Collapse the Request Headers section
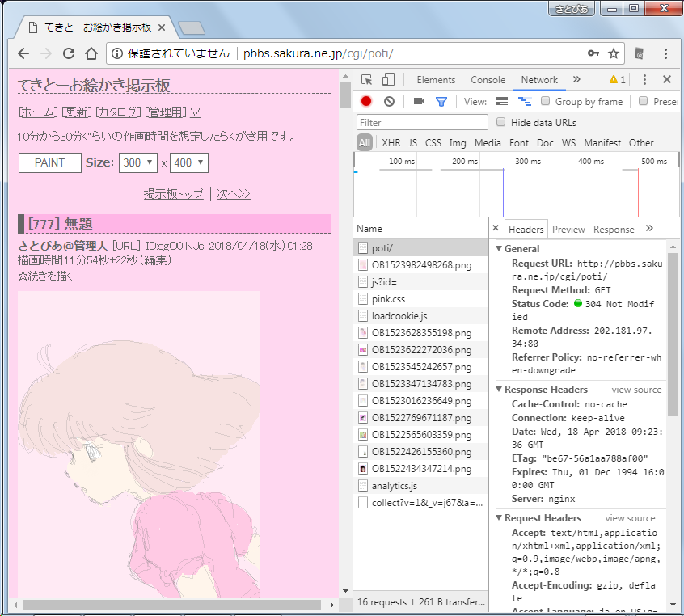 click(x=499, y=517)
